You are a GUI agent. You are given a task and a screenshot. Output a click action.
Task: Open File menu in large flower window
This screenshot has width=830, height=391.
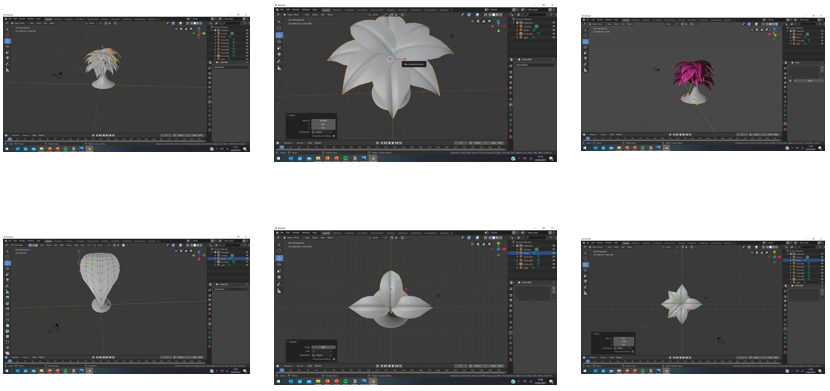282,10
